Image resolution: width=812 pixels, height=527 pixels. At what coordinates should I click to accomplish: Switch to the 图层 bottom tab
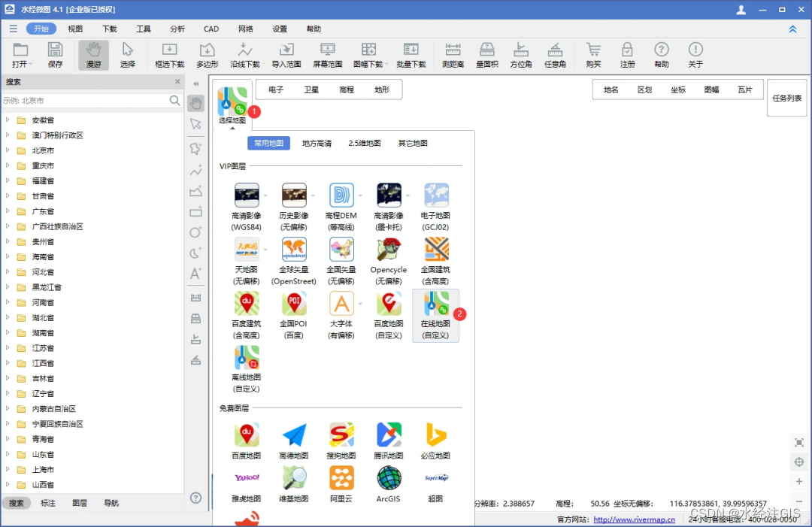tap(79, 503)
